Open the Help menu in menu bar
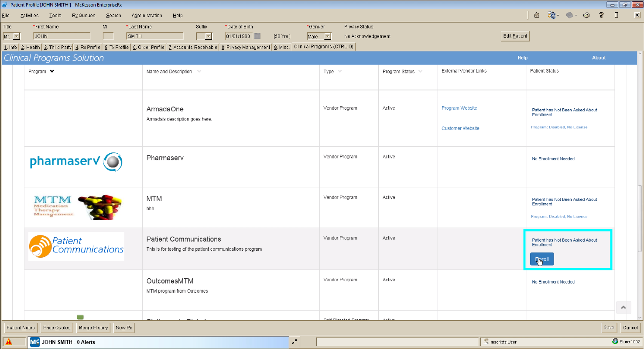644x349 pixels. pos(178,15)
